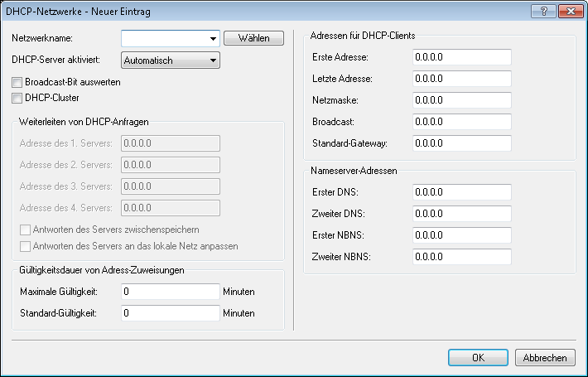Click the Zweiter NBNS input field
The image size is (588, 377).
coord(460,257)
